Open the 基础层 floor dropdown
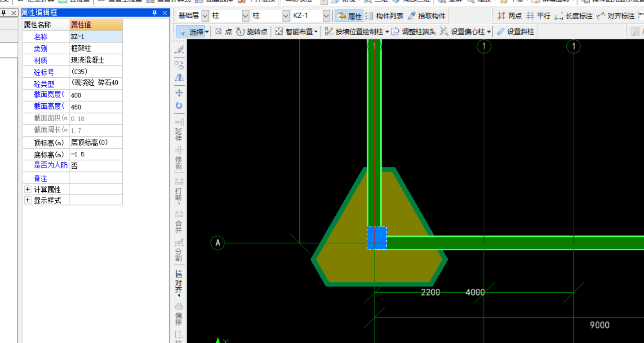644x343 pixels. point(205,16)
